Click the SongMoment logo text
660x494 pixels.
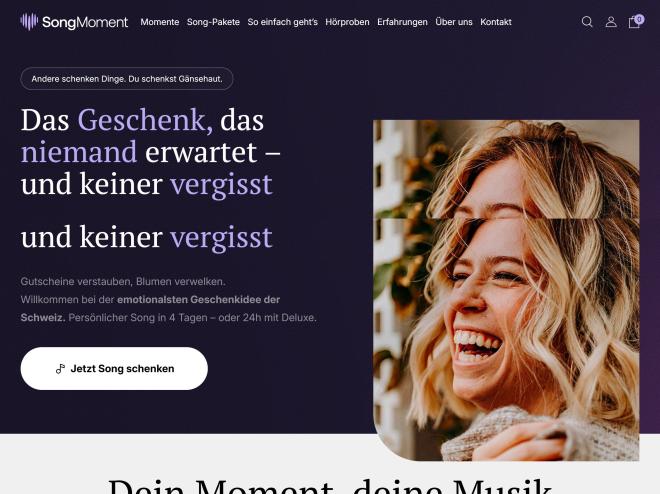tap(85, 22)
